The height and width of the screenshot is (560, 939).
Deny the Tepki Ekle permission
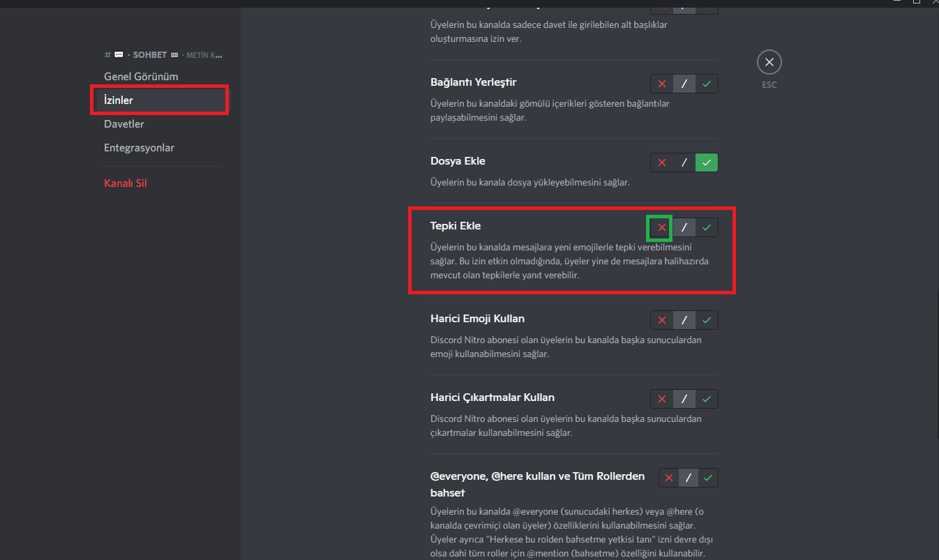pyautogui.click(x=662, y=227)
